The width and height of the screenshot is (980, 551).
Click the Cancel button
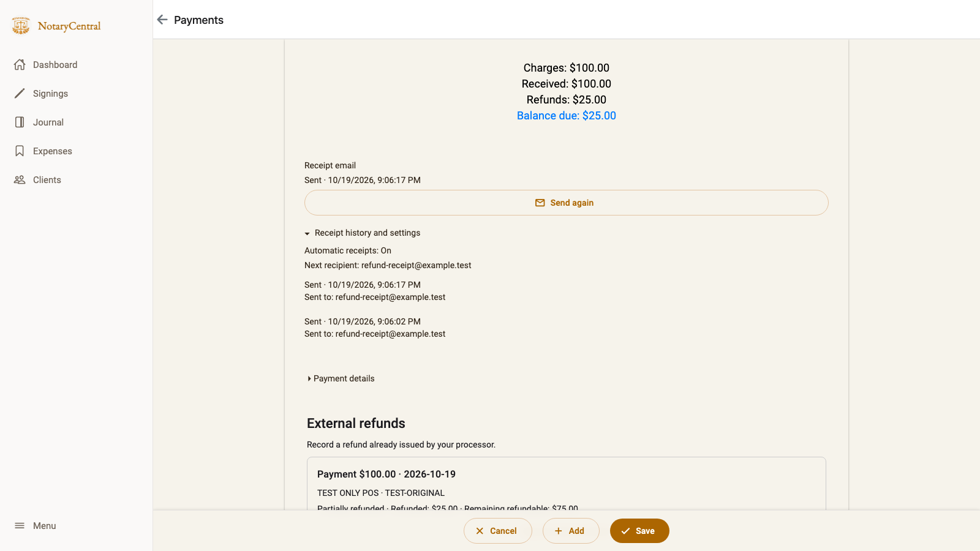pyautogui.click(x=497, y=531)
